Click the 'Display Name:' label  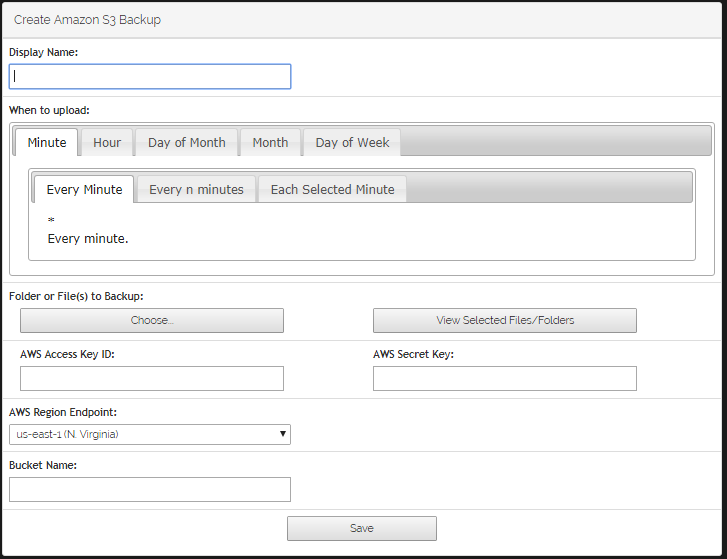point(43,52)
